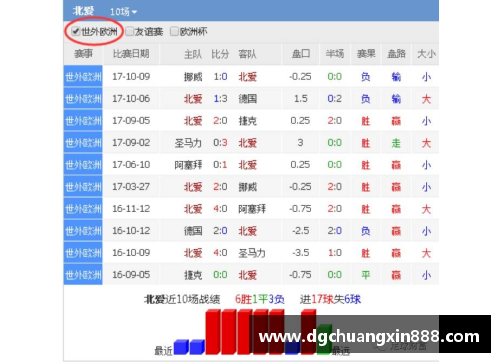Screen dimensions: 500x362
Task: Click the 0:3 score in 17-09-02 row
Action: [x=220, y=143]
